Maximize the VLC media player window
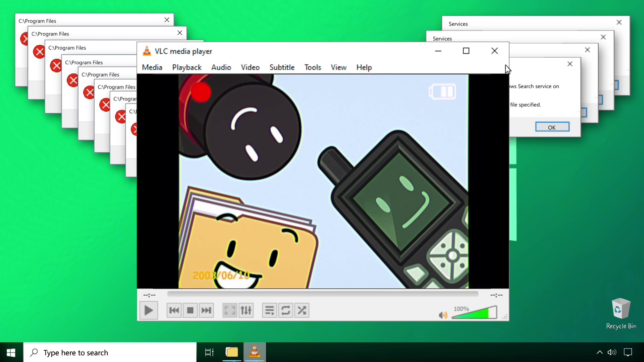The width and height of the screenshot is (644, 362). 466,51
